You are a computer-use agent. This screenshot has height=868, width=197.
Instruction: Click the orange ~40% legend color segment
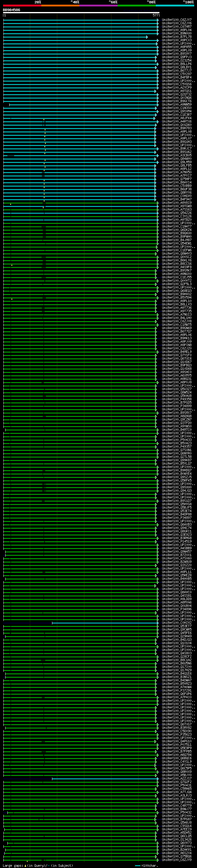click(60, 6)
